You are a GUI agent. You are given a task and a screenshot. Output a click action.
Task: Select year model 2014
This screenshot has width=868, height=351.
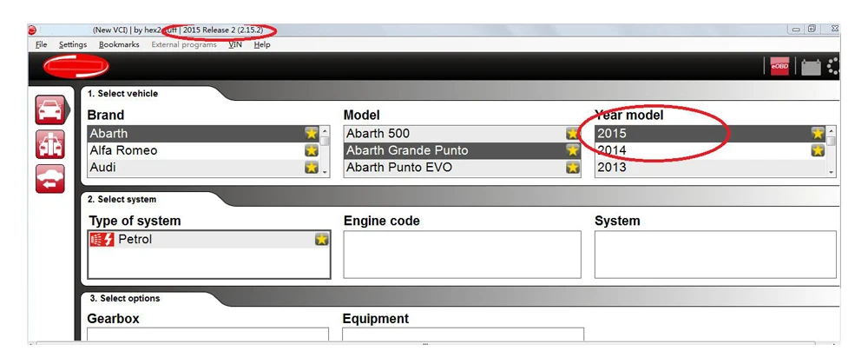710,150
